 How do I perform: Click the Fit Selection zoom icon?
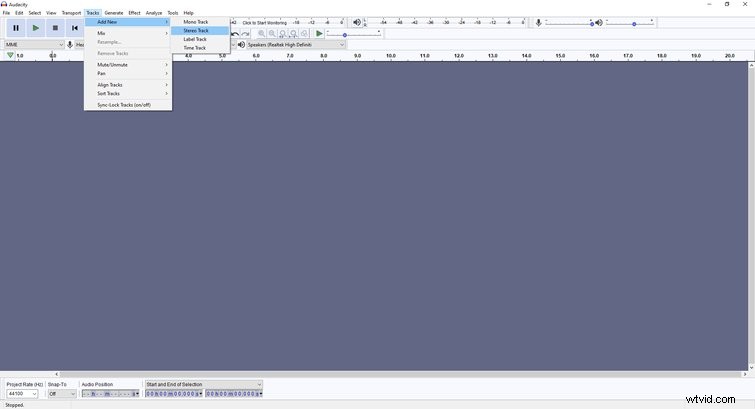tap(283, 34)
